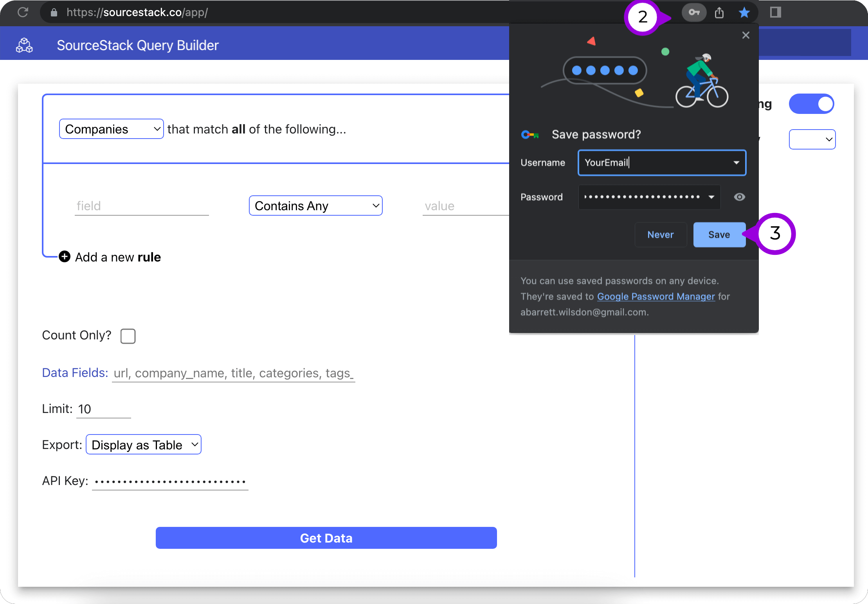Toggle the browser side panel icon

click(x=775, y=12)
